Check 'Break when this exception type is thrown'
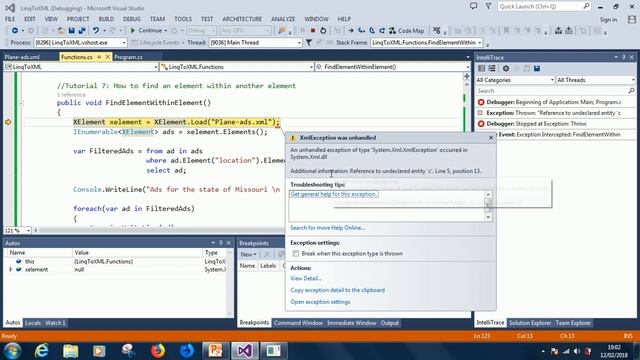The height and width of the screenshot is (360, 640). tap(296, 253)
